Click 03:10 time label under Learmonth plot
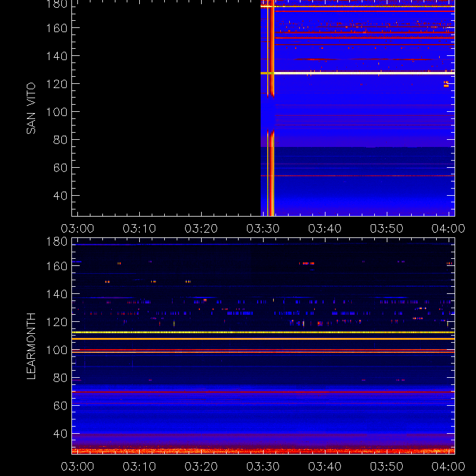The width and height of the screenshot is (476, 476). [x=139, y=466]
